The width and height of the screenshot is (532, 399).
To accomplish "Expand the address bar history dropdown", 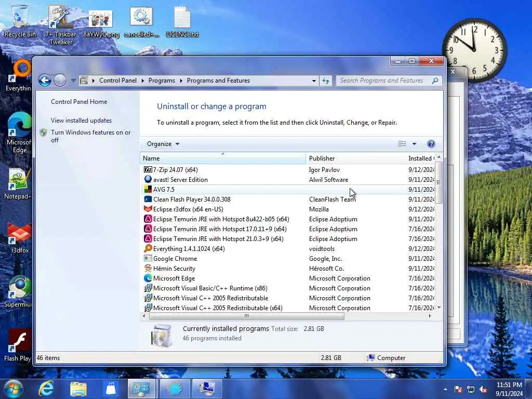I will click(x=314, y=81).
